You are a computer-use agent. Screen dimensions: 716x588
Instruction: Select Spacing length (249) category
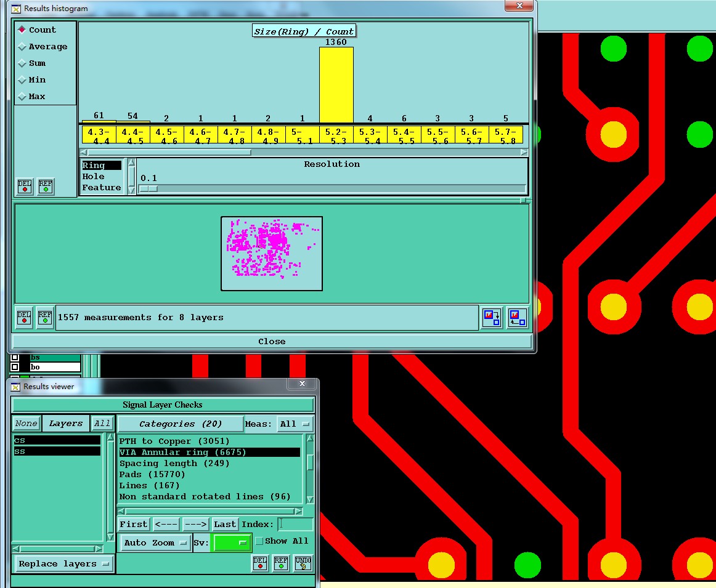pos(210,463)
